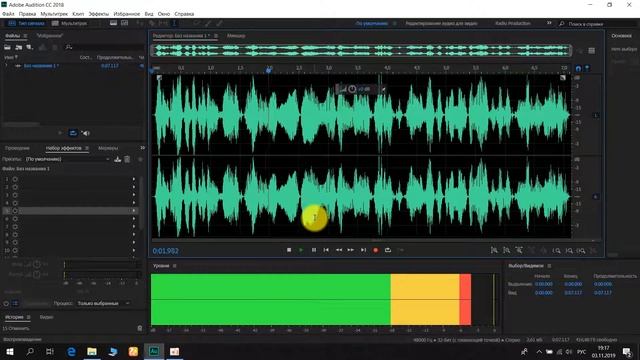Open the Эффекты menu
640x360 pixels.
[99, 14]
